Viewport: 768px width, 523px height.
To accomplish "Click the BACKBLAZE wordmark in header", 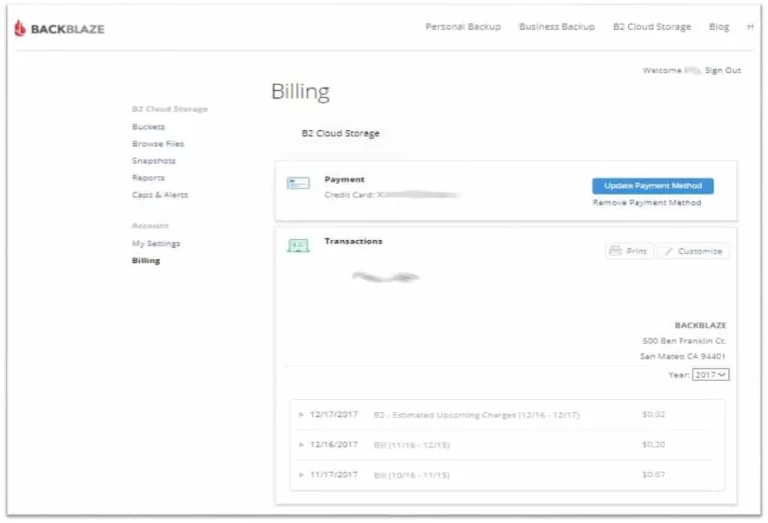I will pos(68,29).
